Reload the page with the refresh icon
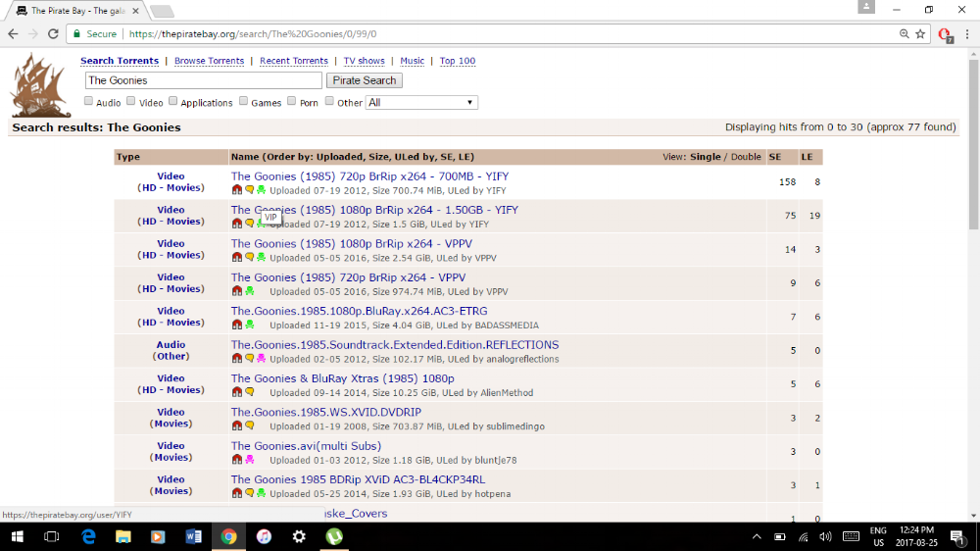 (x=53, y=34)
